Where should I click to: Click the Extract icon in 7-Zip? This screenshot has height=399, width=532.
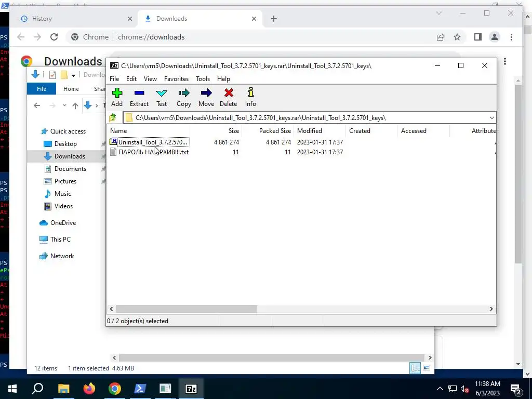pyautogui.click(x=139, y=97)
